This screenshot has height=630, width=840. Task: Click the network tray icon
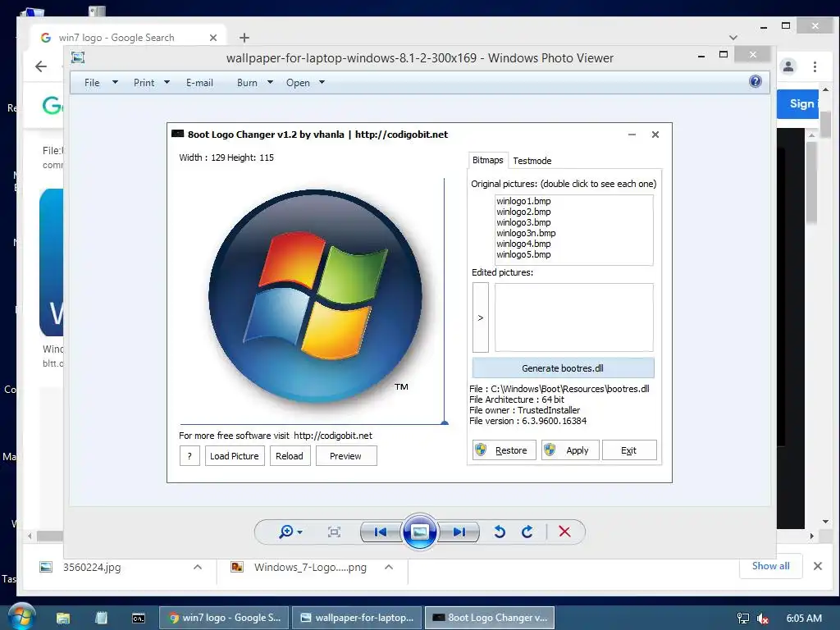(x=743, y=619)
